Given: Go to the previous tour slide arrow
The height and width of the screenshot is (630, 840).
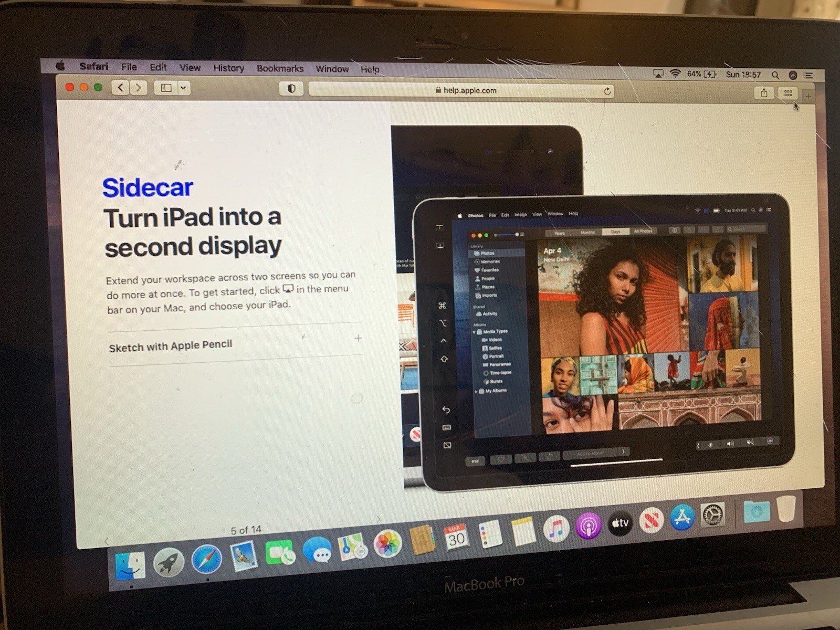Looking at the screenshot, I should [x=107, y=540].
